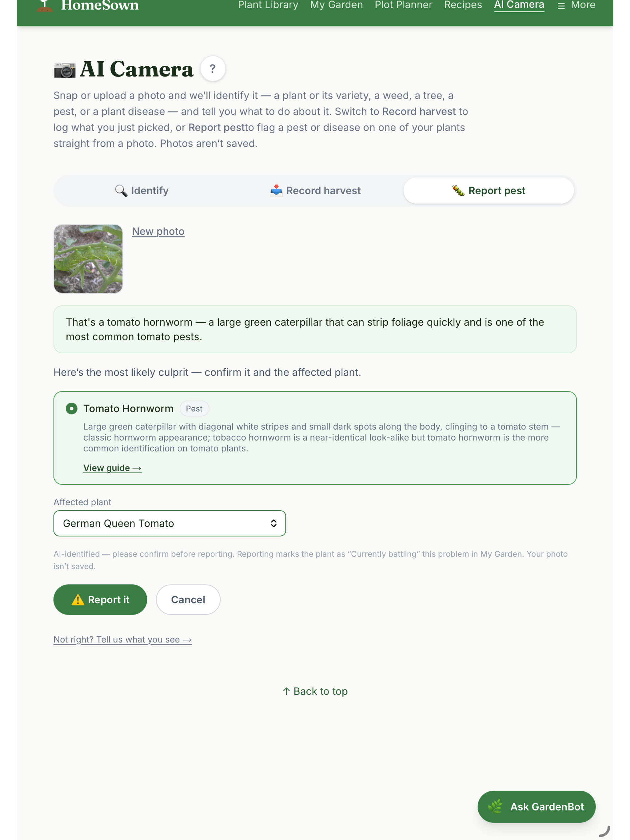Image resolution: width=630 pixels, height=840 pixels.
Task: Expand the Affected plant dropdown
Action: pyautogui.click(x=169, y=523)
